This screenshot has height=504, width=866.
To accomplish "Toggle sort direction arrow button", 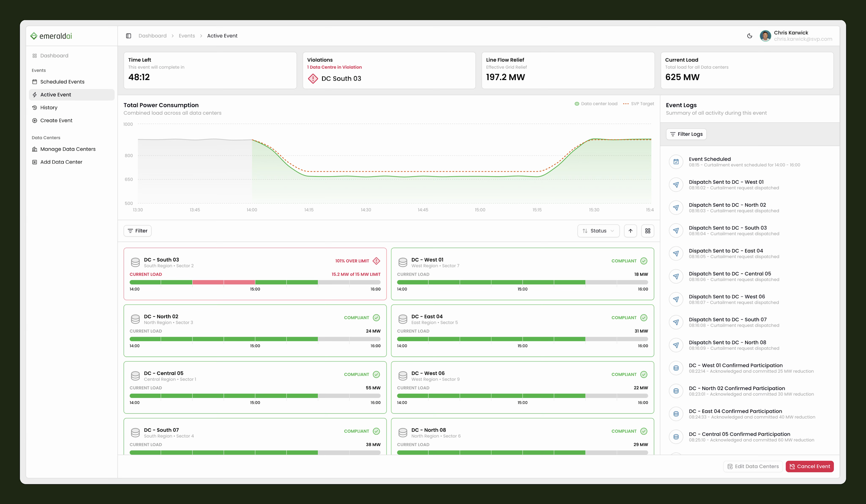I will click(630, 231).
